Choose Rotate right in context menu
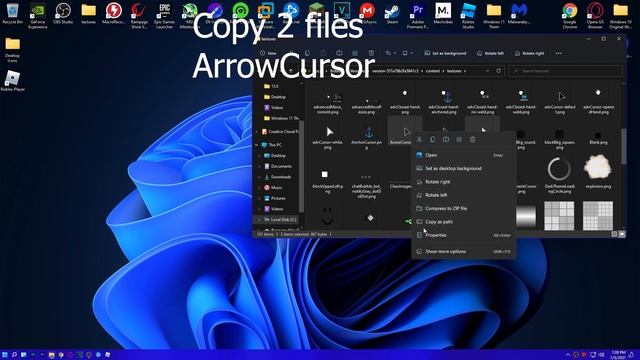 [x=463, y=182]
